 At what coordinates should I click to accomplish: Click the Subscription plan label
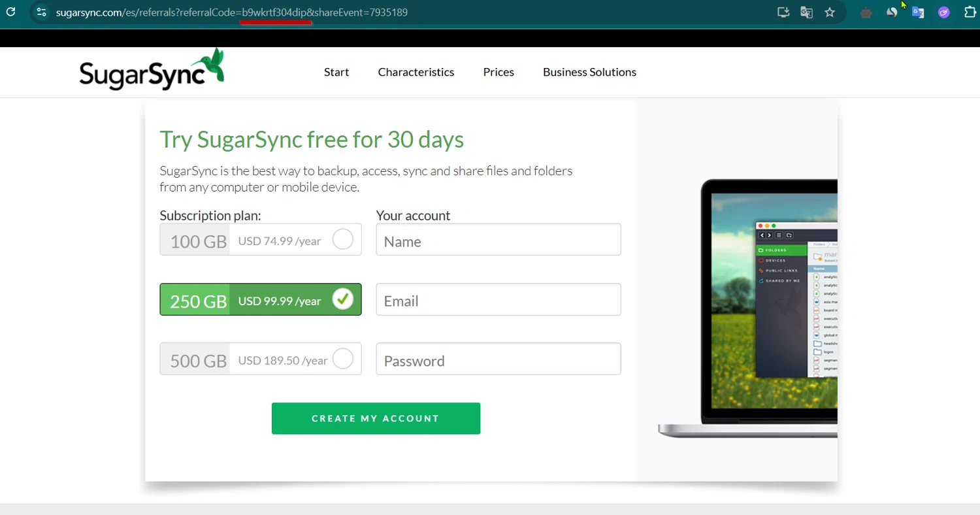pyautogui.click(x=210, y=216)
